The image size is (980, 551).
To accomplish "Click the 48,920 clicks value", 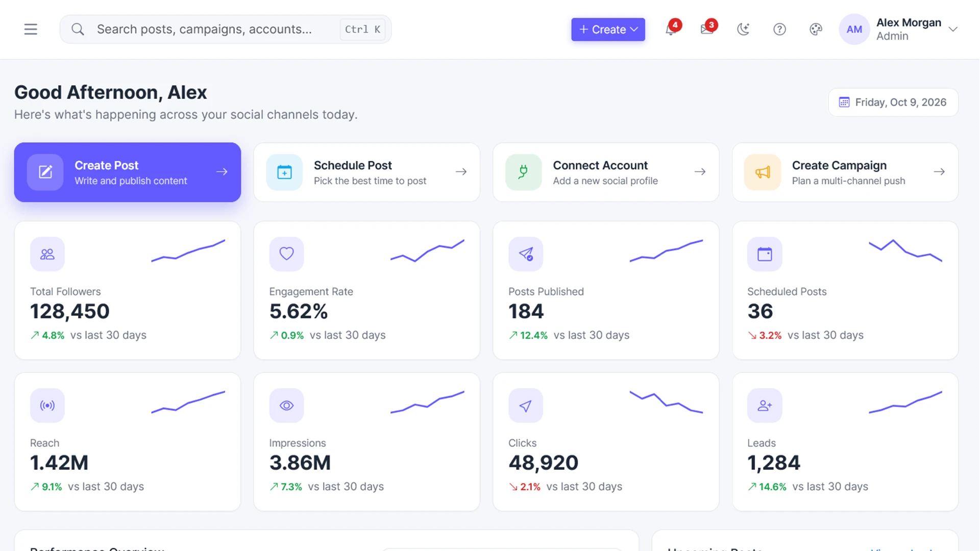I will 543,463.
